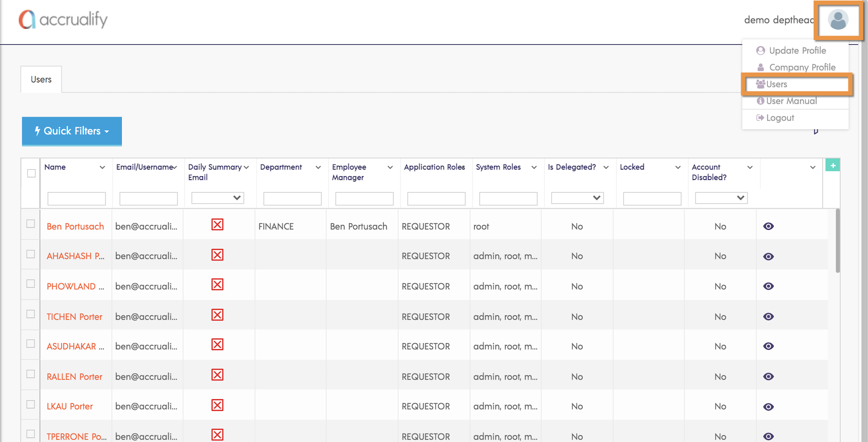Open the Quick Filters dropdown
Screen dimensions: 868x442
pyautogui.click(x=72, y=131)
